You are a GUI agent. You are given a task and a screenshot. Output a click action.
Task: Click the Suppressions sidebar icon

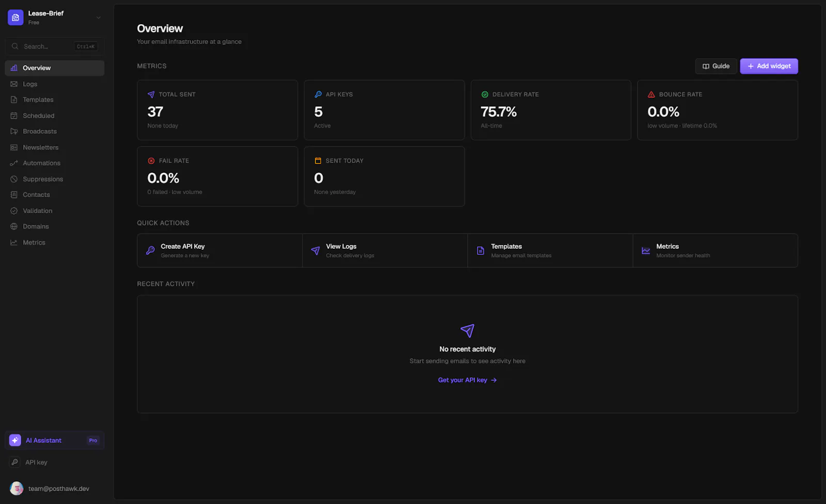pos(14,179)
